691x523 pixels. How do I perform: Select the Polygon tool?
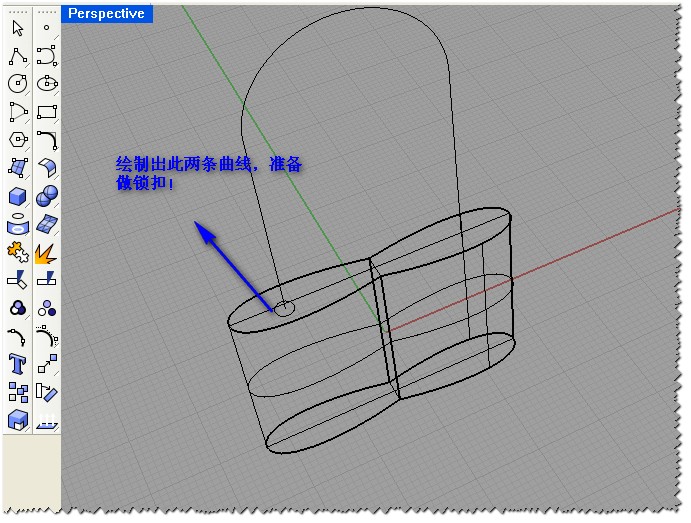point(18,140)
